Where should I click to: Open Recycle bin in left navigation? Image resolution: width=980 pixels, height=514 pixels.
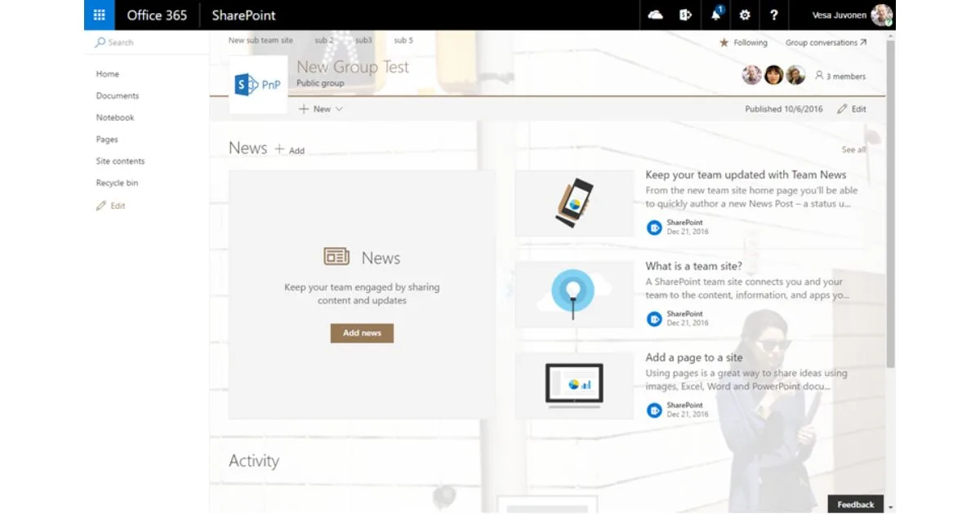pyautogui.click(x=117, y=183)
